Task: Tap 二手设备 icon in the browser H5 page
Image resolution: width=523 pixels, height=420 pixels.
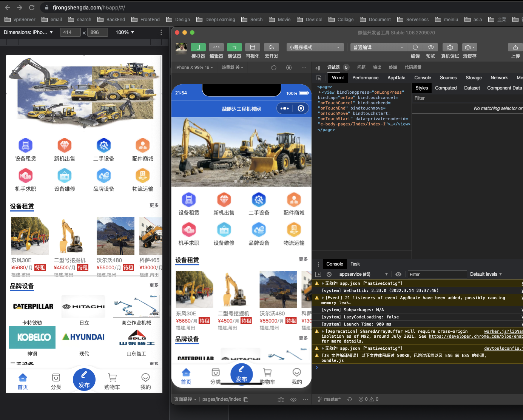Action: [104, 145]
